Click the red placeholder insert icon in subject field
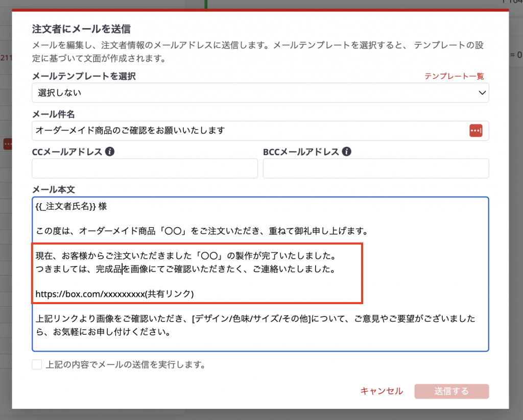This screenshot has width=523, height=420. [476, 130]
